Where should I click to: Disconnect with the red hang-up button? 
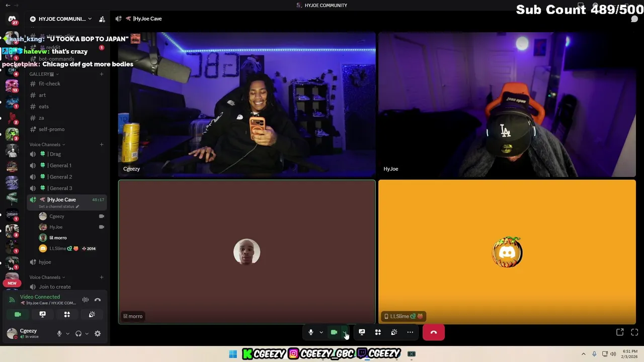coord(434,332)
